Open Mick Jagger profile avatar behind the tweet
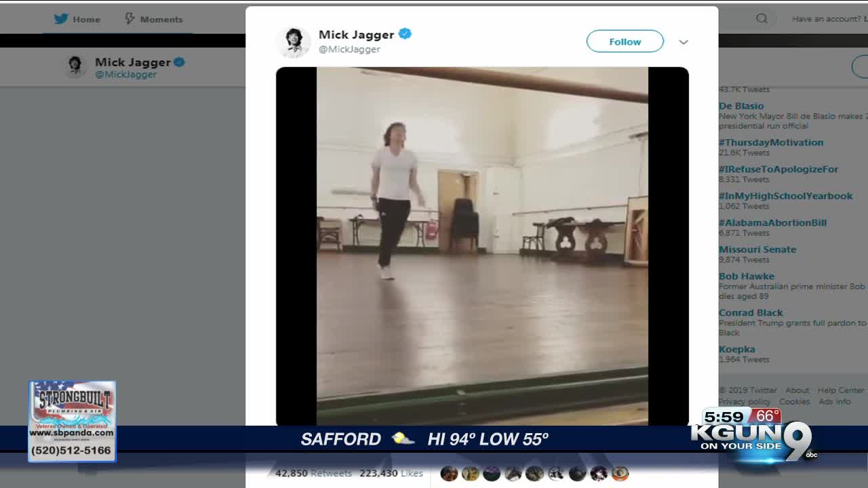The image size is (868, 488). (x=75, y=66)
